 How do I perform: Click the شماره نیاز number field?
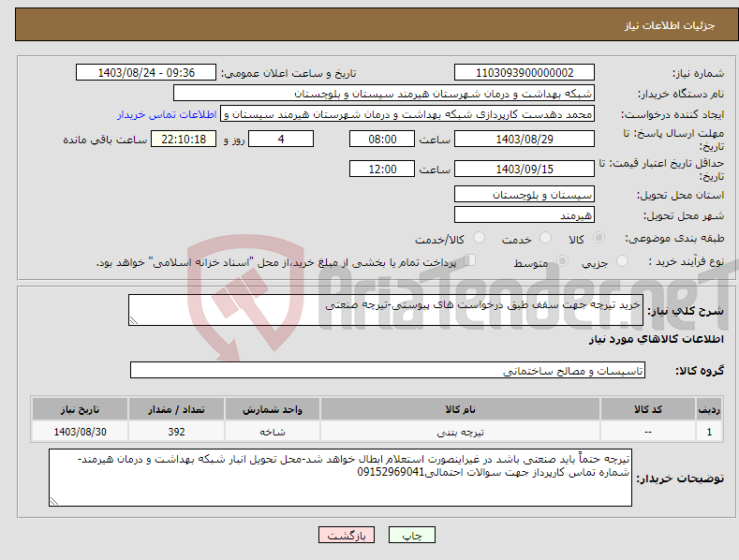pyautogui.click(x=525, y=73)
